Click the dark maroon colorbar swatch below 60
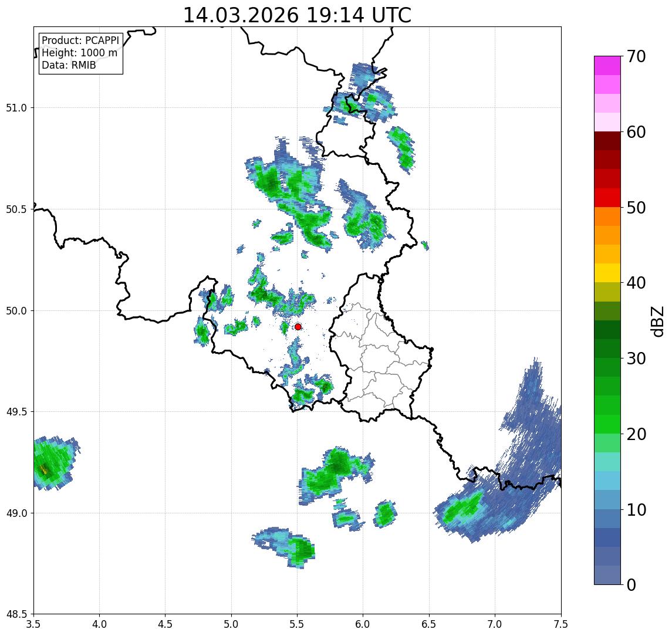This screenshot has height=636, width=672. tap(607, 141)
